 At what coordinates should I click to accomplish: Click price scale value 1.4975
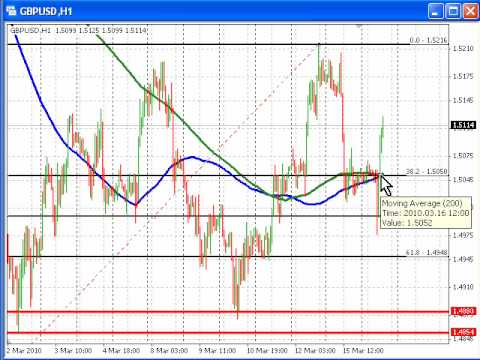463,235
